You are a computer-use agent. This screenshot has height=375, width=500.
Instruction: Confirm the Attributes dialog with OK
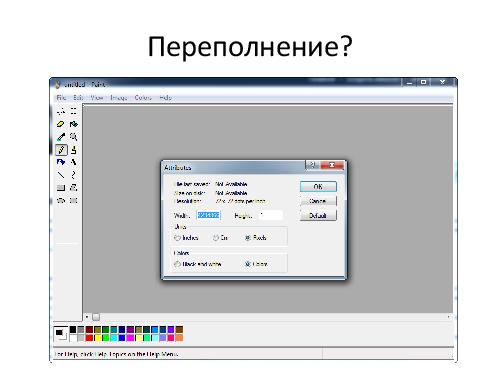point(318,187)
